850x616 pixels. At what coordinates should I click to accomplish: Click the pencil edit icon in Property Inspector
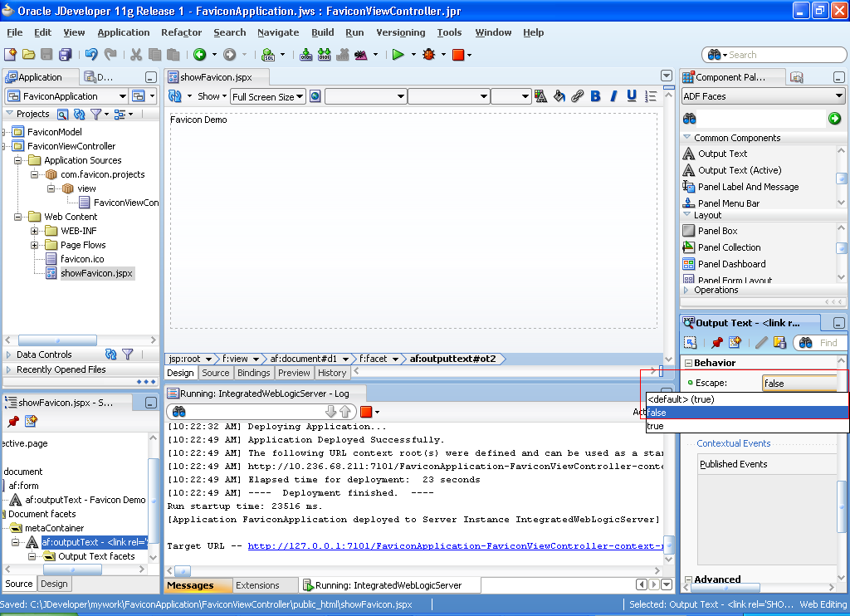[761, 342]
